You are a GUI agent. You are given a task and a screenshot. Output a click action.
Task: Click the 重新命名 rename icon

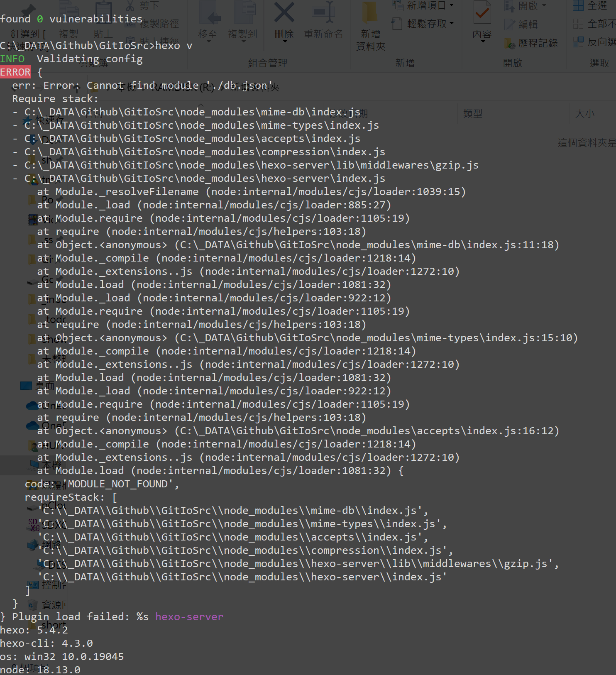click(323, 12)
